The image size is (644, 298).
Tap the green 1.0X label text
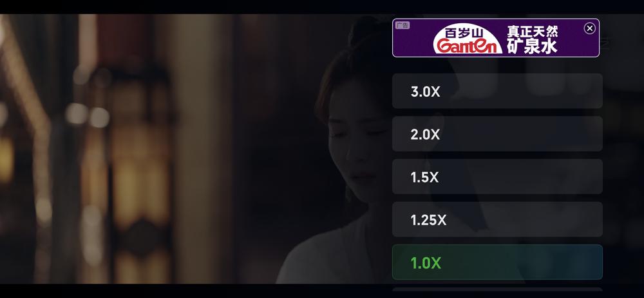426,263
